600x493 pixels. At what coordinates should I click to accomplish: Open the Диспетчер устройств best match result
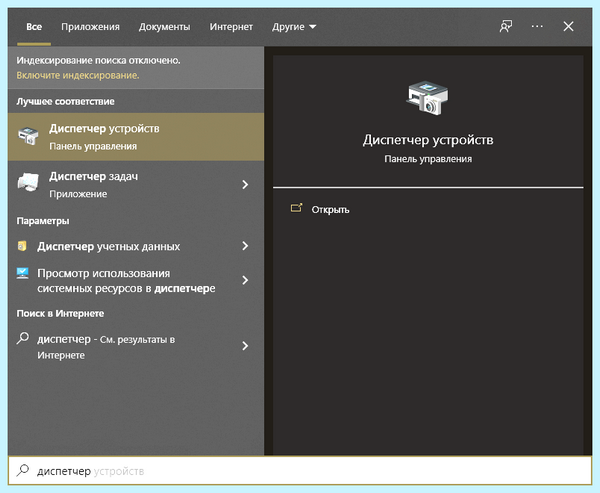136,137
